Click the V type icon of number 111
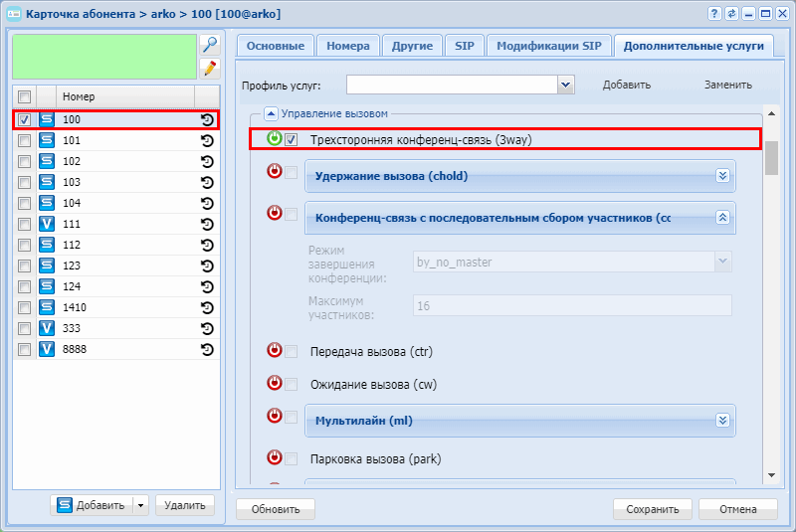The width and height of the screenshot is (796, 532). (47, 224)
